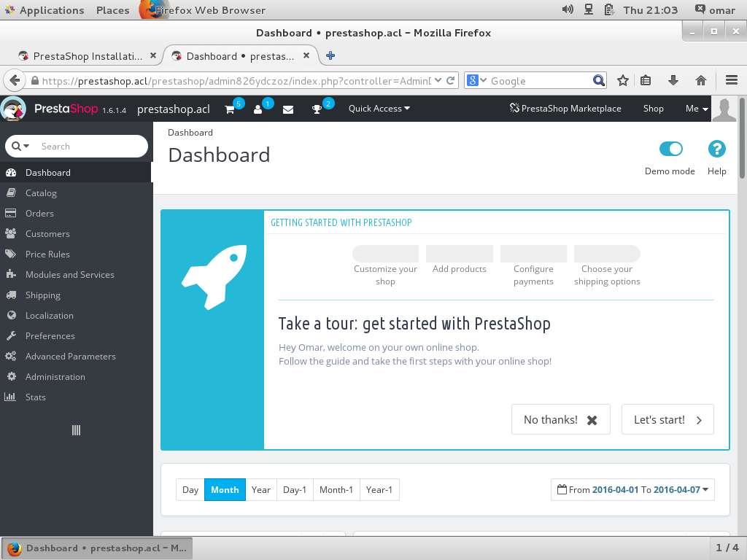Click the Configure payments progress step
747x560 pixels.
(x=533, y=265)
